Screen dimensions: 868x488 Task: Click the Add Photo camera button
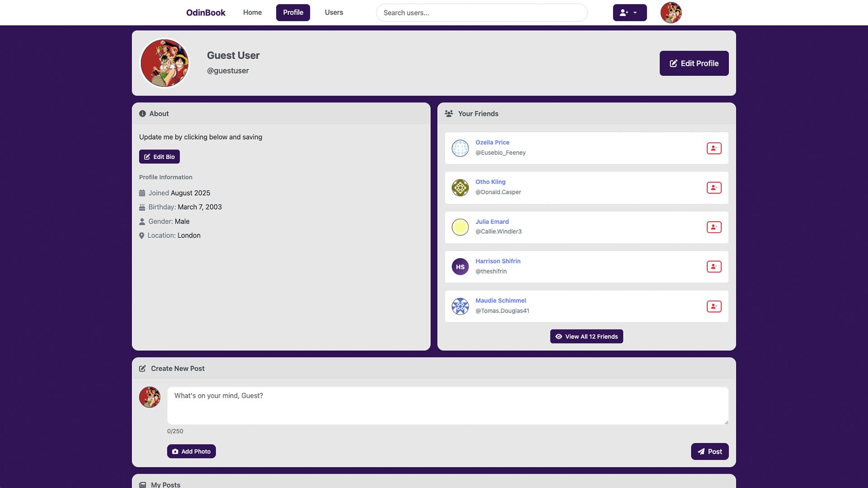191,451
